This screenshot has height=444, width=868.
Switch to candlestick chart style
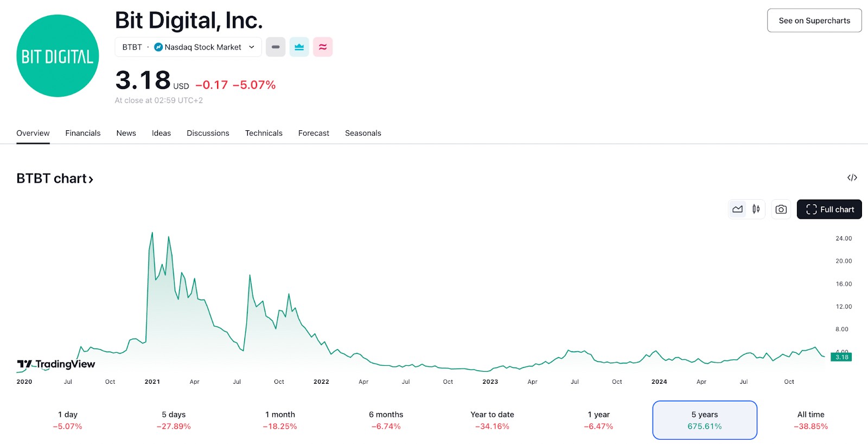[x=756, y=209]
